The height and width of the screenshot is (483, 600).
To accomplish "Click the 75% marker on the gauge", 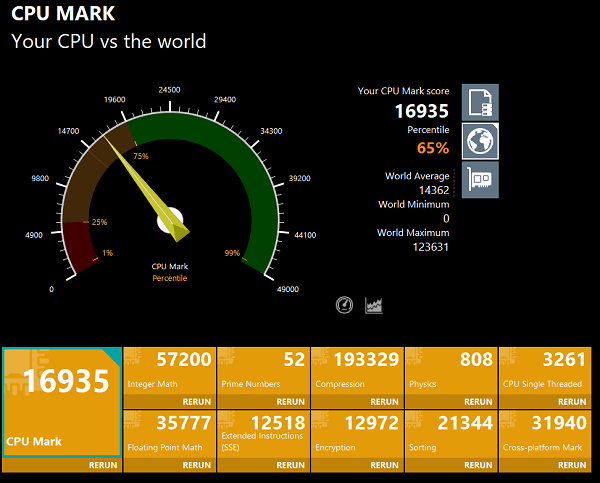I will 141,156.
